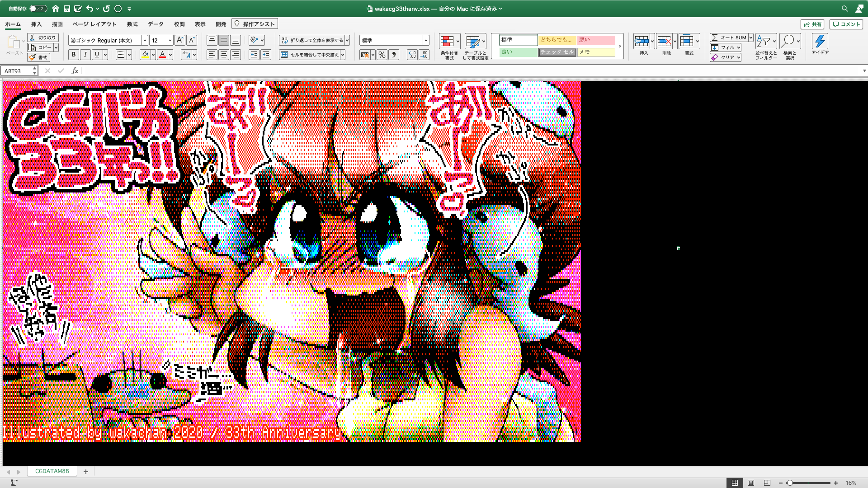Open the Data ribbon tab
This screenshot has height=488, width=868.
(x=156, y=24)
